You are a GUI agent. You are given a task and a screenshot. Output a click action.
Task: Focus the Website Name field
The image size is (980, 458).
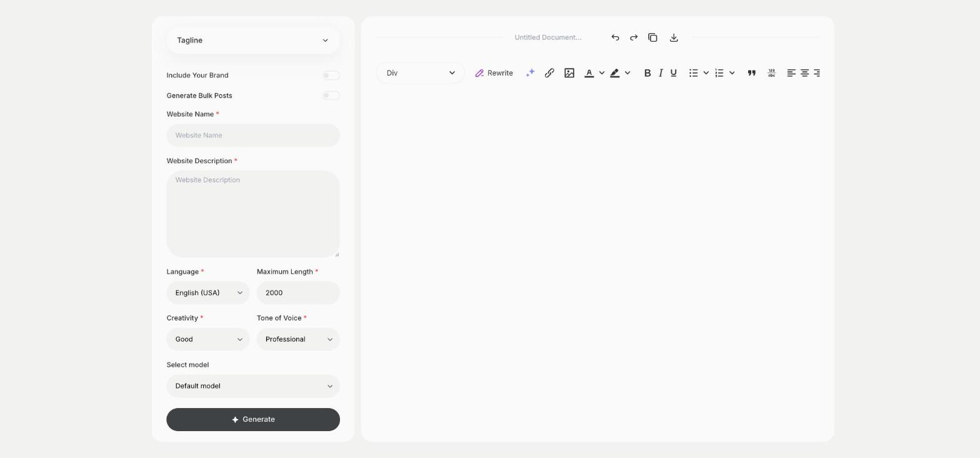click(253, 136)
